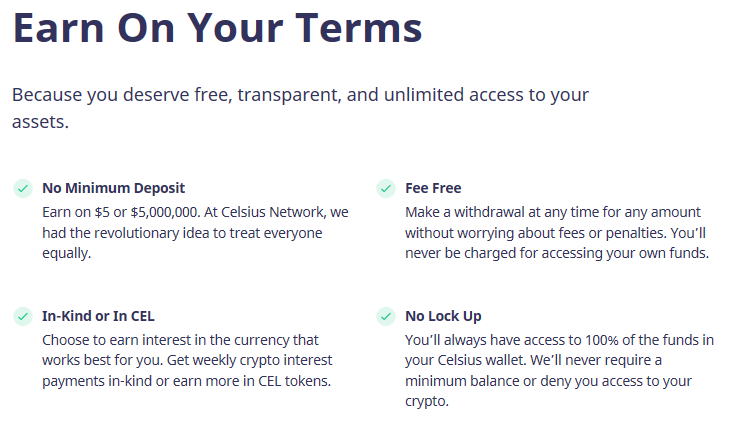
Task: Click the subtitle about free, transparent access
Action: (x=300, y=108)
